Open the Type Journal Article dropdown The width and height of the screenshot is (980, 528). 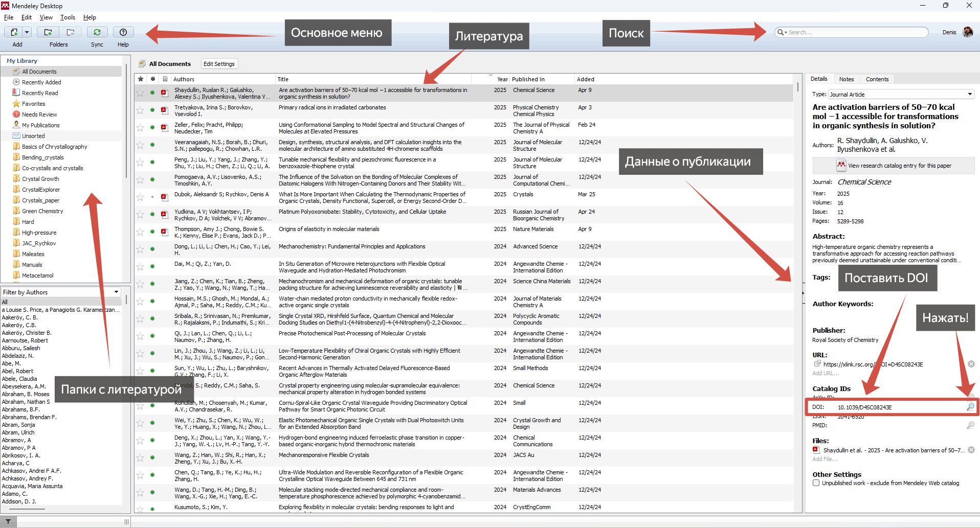(x=901, y=95)
